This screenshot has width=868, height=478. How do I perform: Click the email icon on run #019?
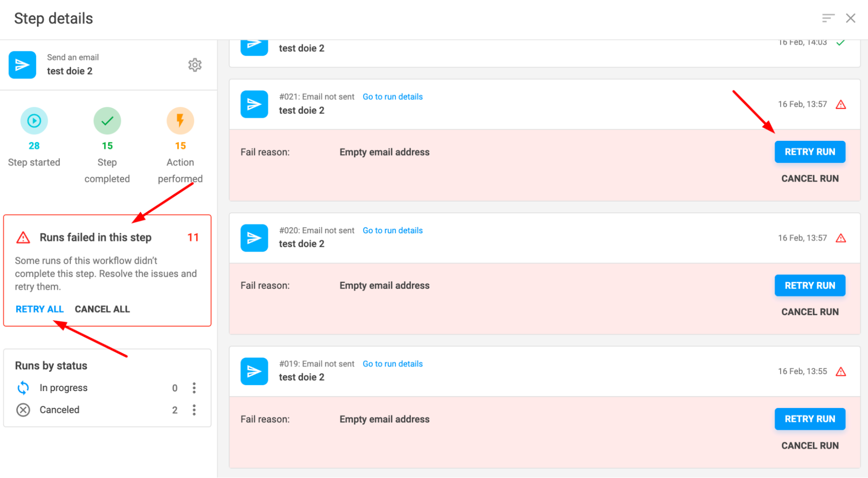(254, 371)
